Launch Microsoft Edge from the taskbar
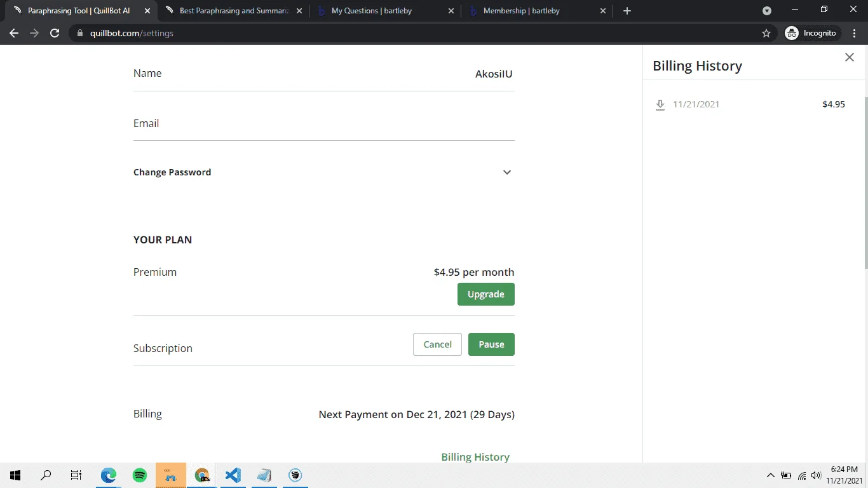The width and height of the screenshot is (868, 488). [x=109, y=475]
